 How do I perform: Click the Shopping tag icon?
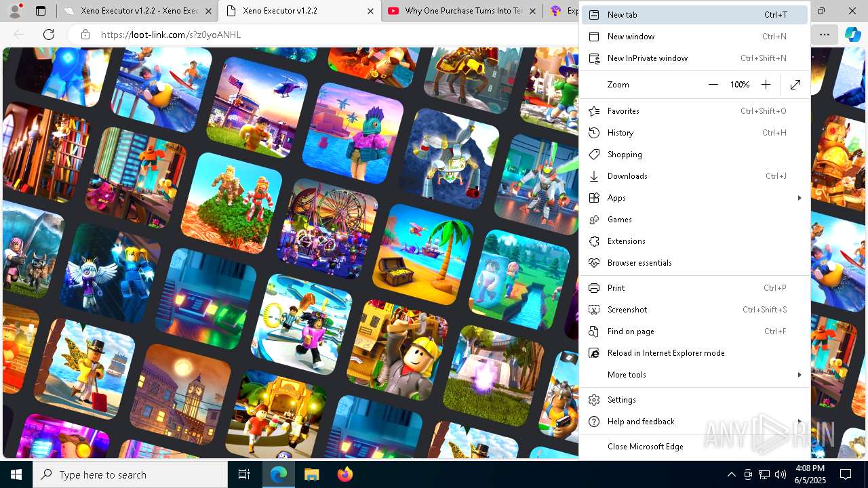coord(594,155)
